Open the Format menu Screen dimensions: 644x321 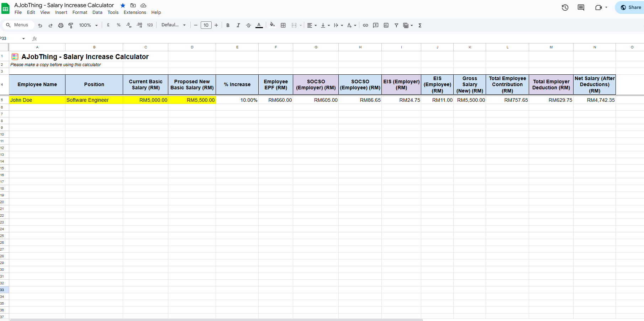click(80, 12)
